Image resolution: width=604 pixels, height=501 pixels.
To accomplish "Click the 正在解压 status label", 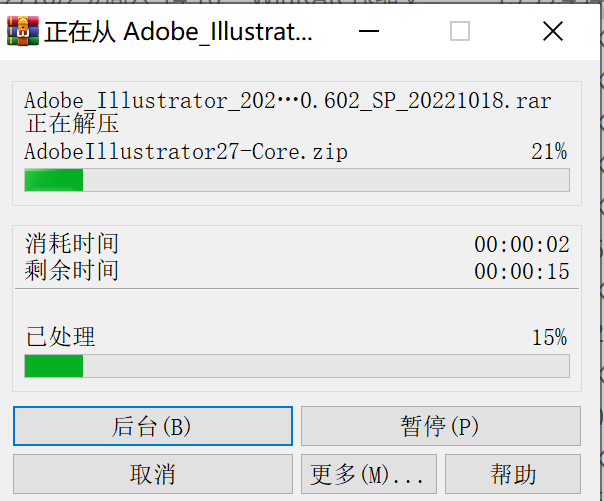I will click(72, 123).
